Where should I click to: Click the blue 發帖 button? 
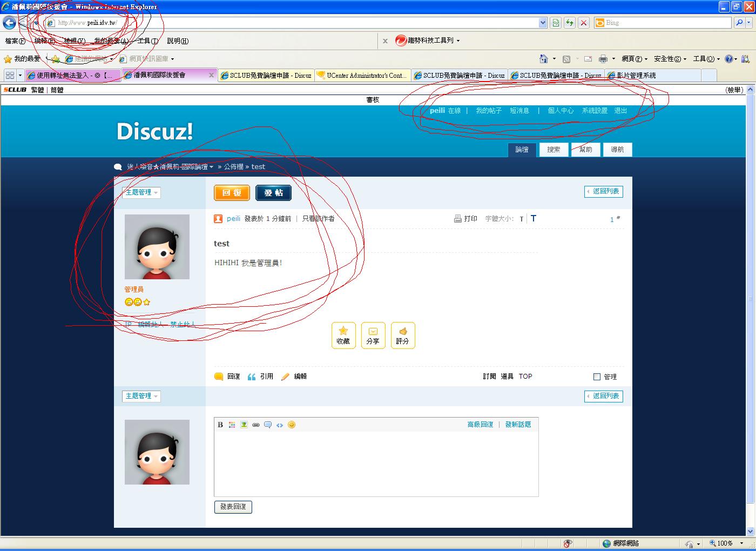273,193
